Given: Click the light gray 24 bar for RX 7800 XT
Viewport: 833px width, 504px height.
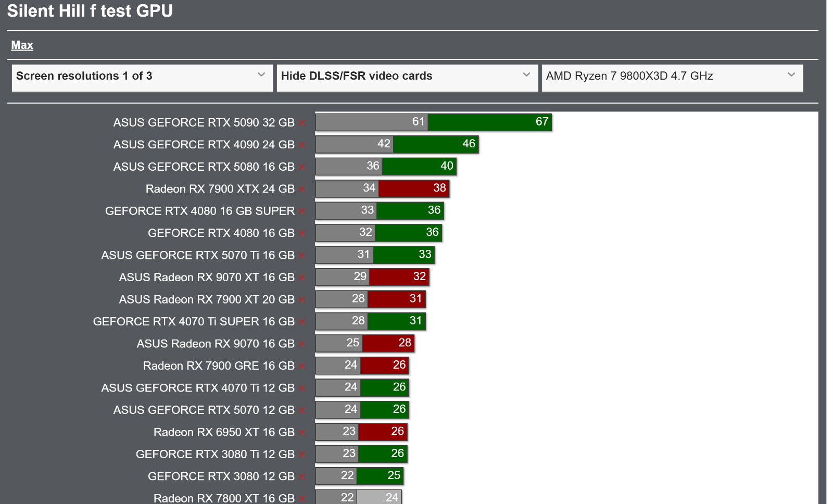Looking at the screenshot, I should [379, 497].
